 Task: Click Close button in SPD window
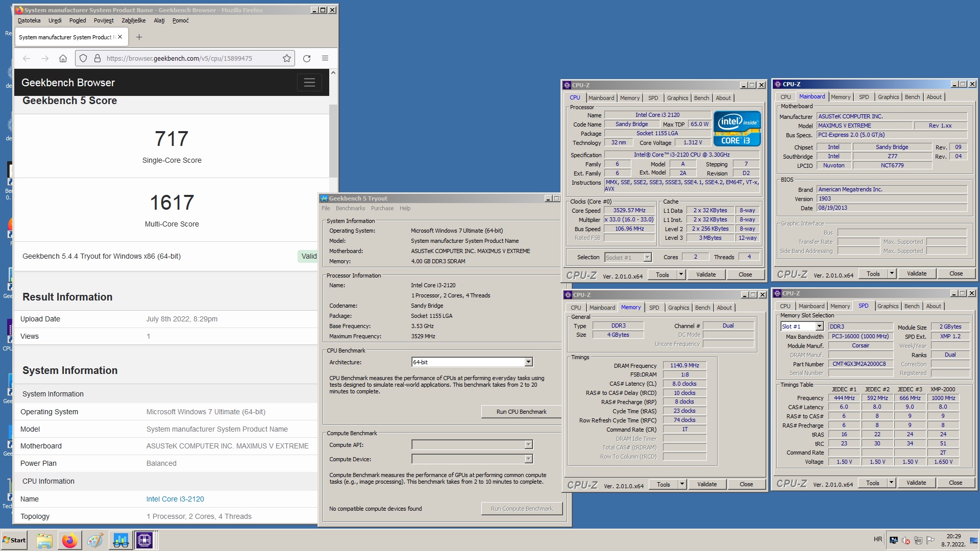pyautogui.click(x=955, y=483)
